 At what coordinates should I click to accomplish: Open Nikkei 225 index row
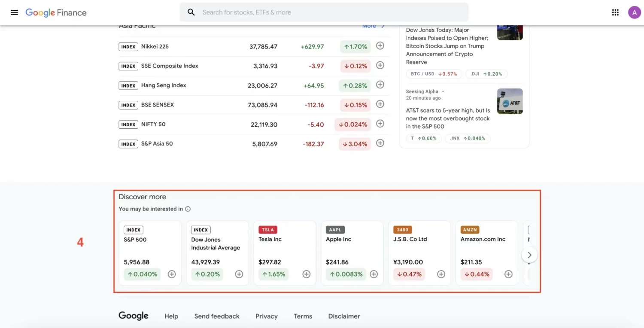tap(254, 46)
